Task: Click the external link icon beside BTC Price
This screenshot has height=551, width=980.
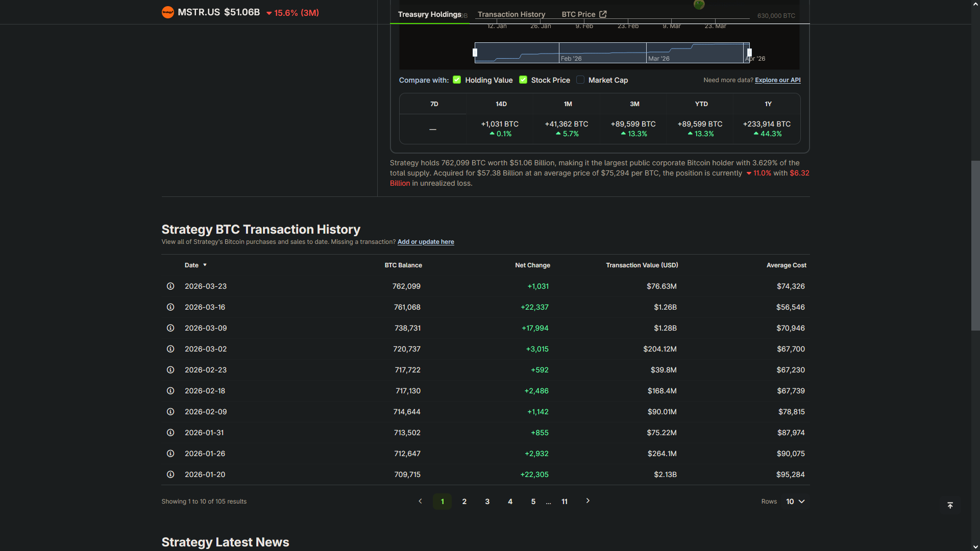Action: 603,14
